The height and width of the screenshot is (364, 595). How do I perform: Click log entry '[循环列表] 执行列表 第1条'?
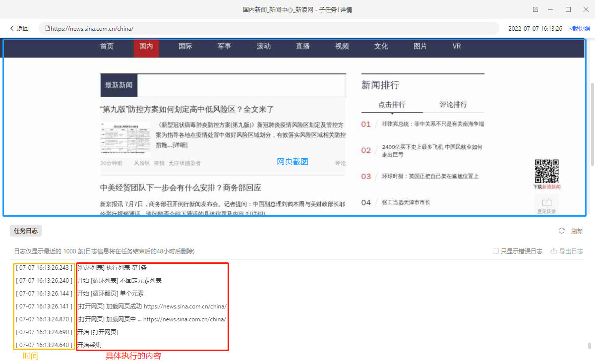(112, 268)
